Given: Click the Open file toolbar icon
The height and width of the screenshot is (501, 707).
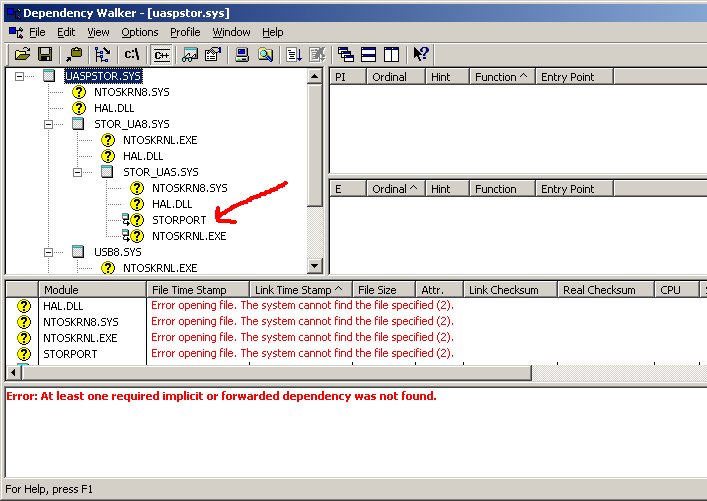Looking at the screenshot, I should (22, 55).
